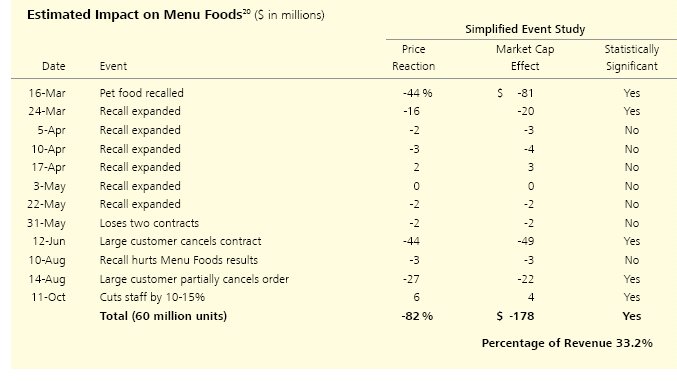Select the 'Market Cap Effect' column header
This screenshot has width=677, height=381.
tap(525, 57)
